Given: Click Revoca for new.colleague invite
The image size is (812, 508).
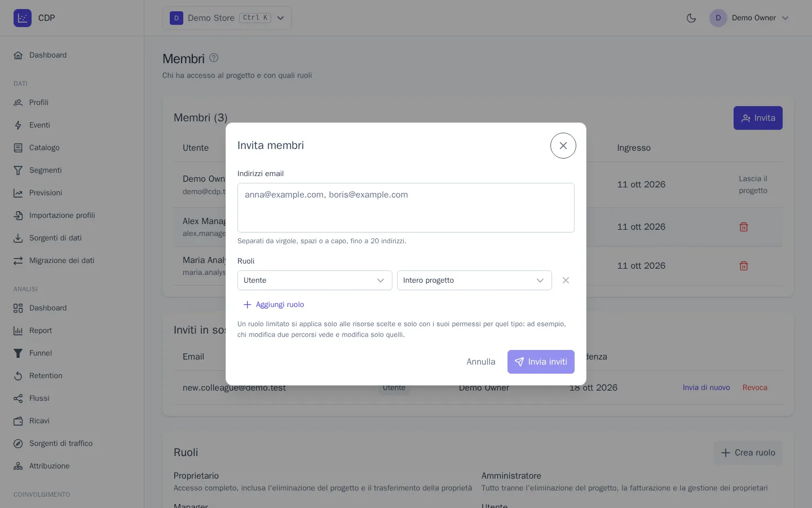Looking at the screenshot, I should point(755,388).
